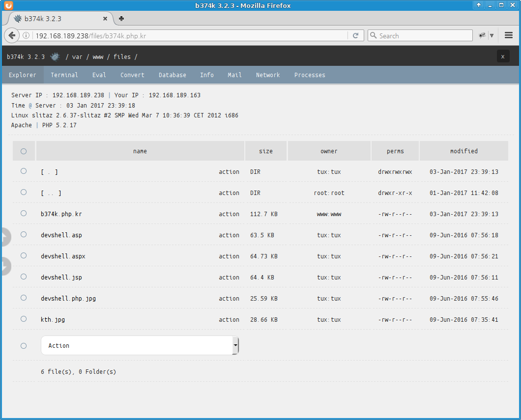The width and height of the screenshot is (521, 420).
Task: Select the b374k.php.kr file radio
Action: pyautogui.click(x=24, y=213)
